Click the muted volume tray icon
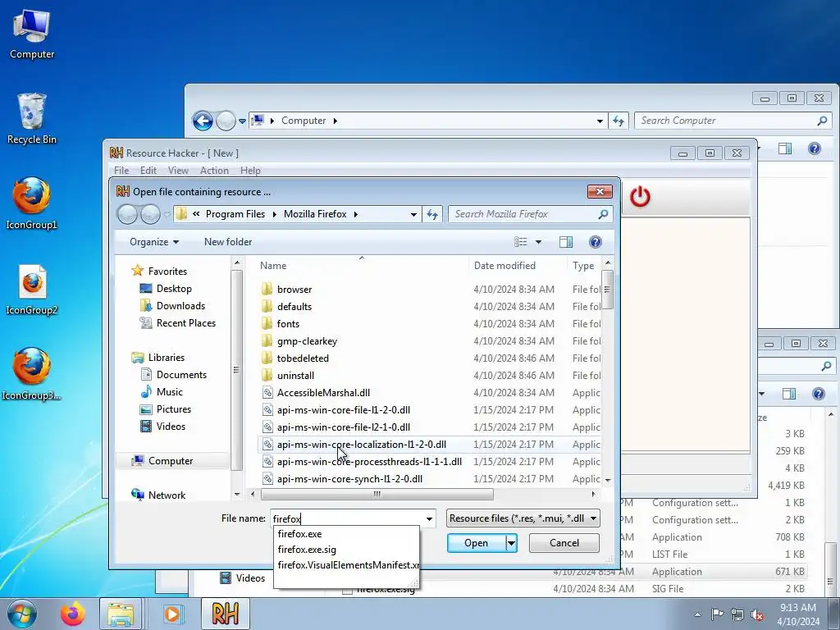 [x=757, y=614]
